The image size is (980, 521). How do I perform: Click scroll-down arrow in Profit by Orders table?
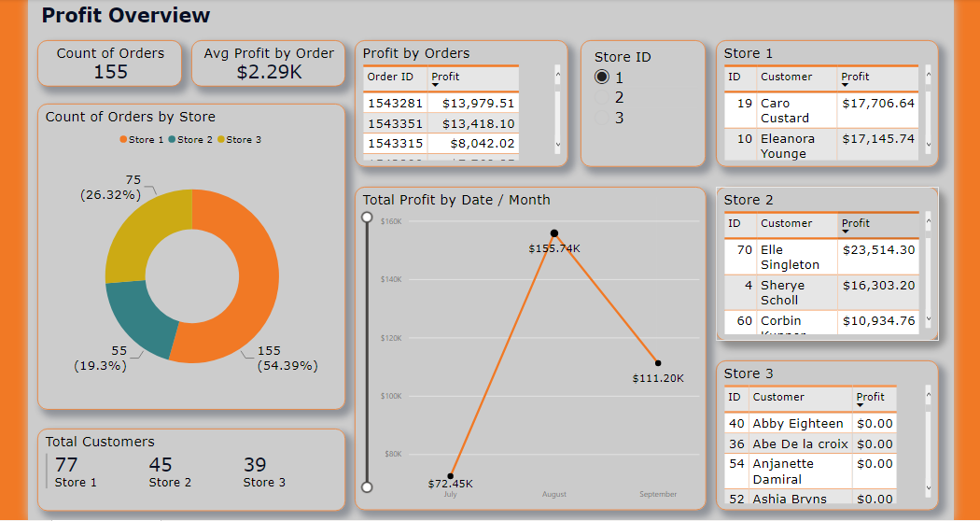click(x=558, y=145)
